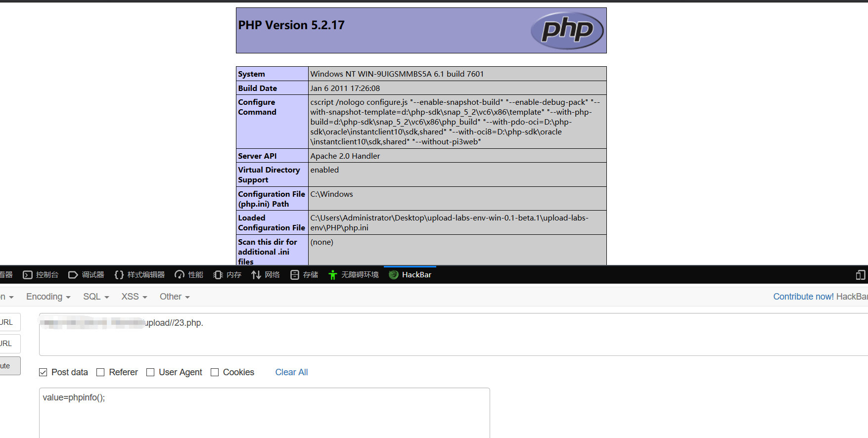Screen dimensions: 868x438
Task: Click the Load URL button
Action: tap(10, 322)
